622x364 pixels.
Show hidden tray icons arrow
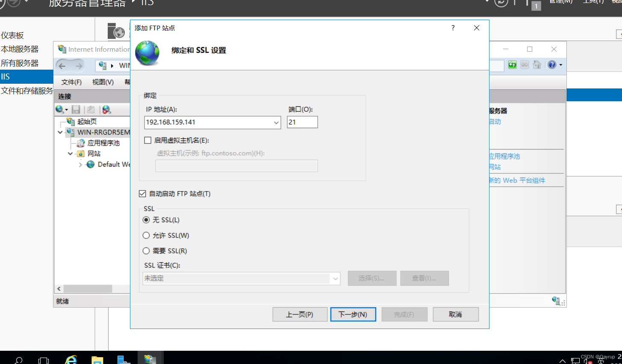[x=563, y=361]
